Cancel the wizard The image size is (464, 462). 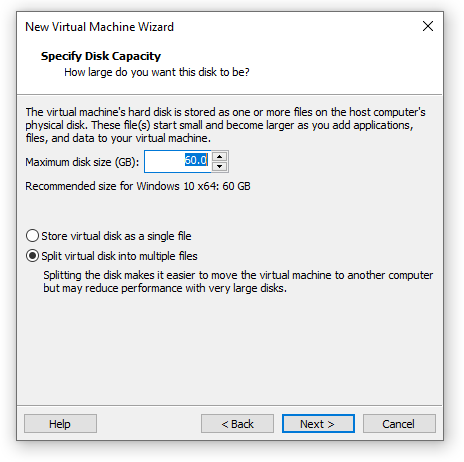click(399, 424)
